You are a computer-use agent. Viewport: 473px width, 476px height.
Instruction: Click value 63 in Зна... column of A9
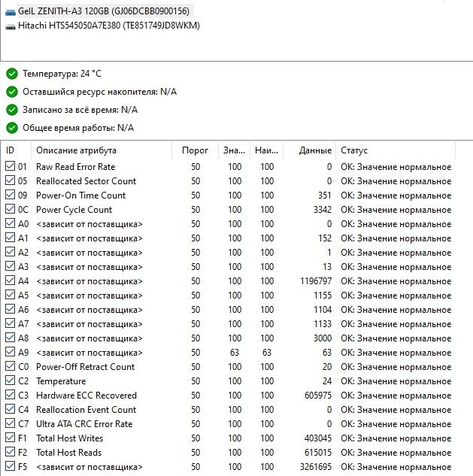(235, 353)
